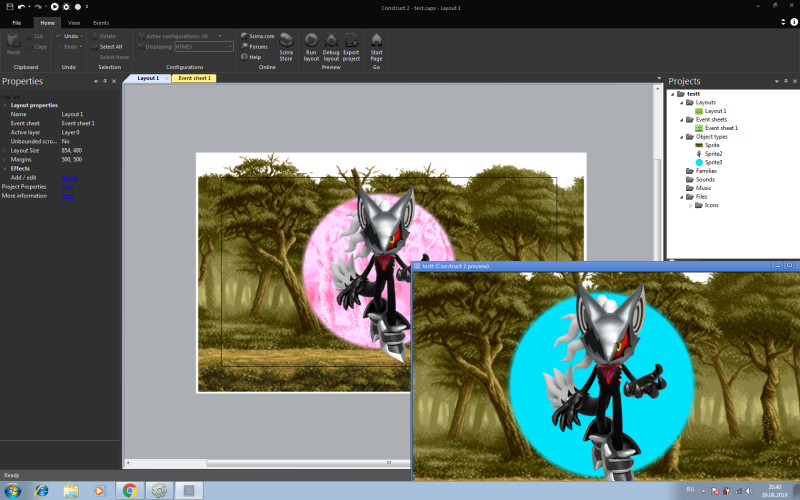Collapse the Object types folder

681,137
